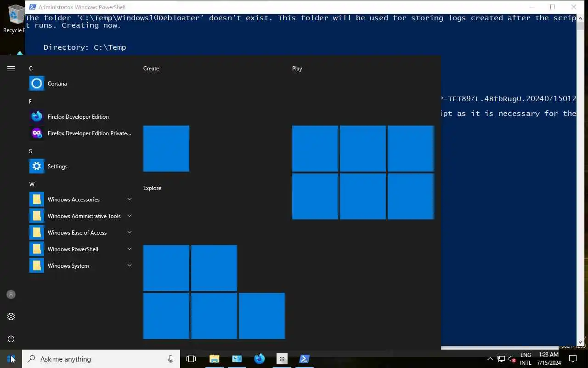Viewport: 588px width, 368px height.
Task: Open Firefox Developer Edition on the taskbar
Action: point(260,359)
